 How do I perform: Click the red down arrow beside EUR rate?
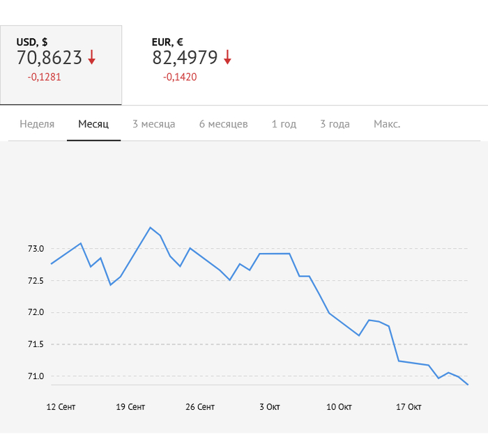point(227,58)
